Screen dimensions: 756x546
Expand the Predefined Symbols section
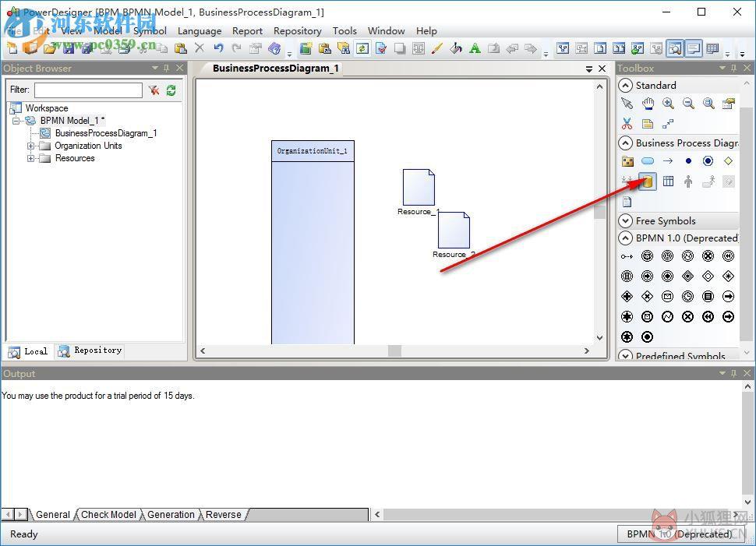tap(625, 356)
